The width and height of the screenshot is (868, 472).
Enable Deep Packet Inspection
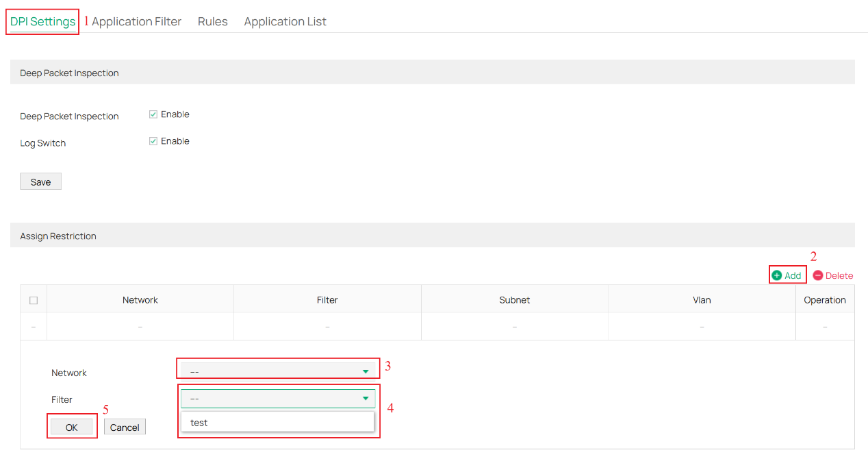click(x=153, y=114)
